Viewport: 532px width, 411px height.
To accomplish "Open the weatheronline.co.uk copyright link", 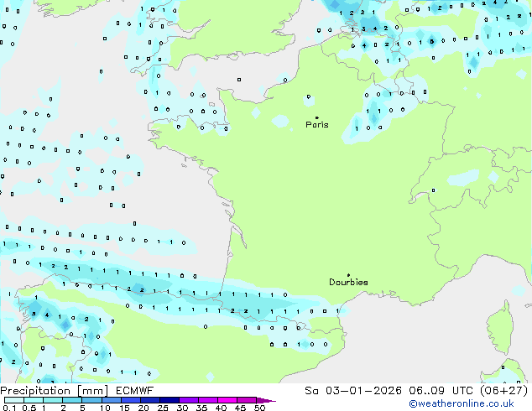I will pyautogui.click(x=462, y=403).
